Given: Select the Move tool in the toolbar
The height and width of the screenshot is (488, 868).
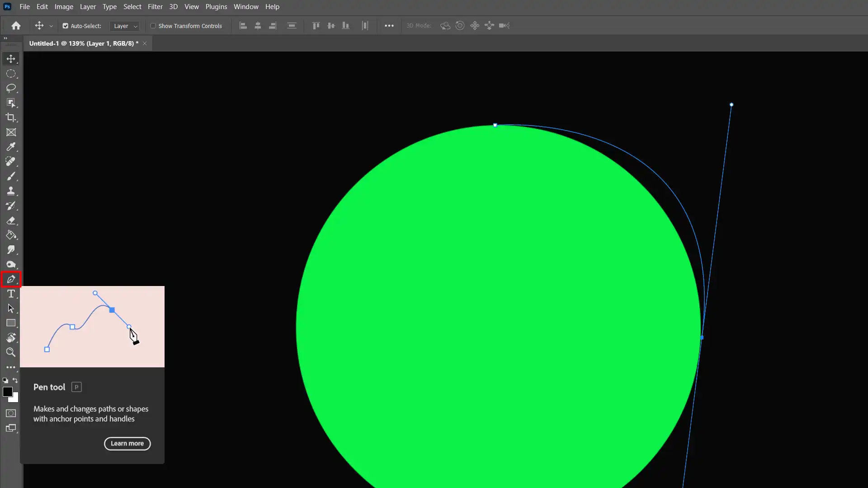Looking at the screenshot, I should click(11, 59).
